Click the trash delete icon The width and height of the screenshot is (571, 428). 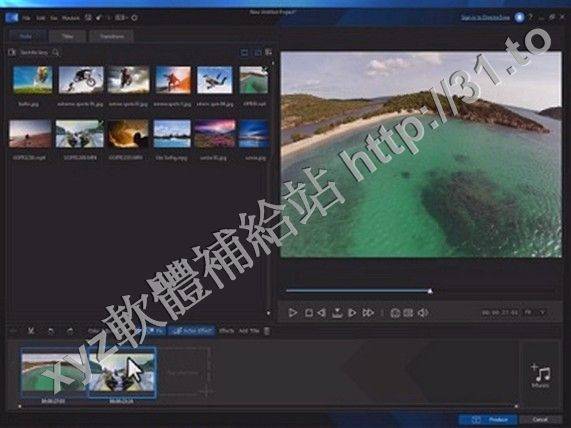(x=267, y=331)
